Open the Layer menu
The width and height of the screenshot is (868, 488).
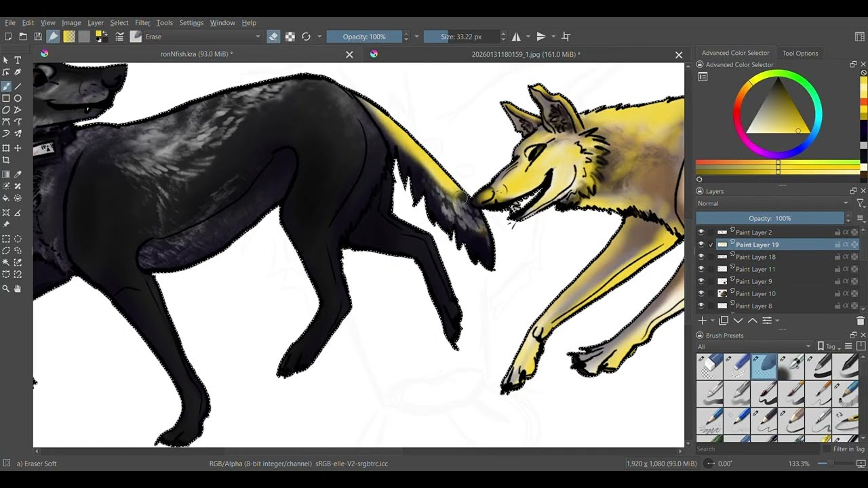[x=96, y=22]
